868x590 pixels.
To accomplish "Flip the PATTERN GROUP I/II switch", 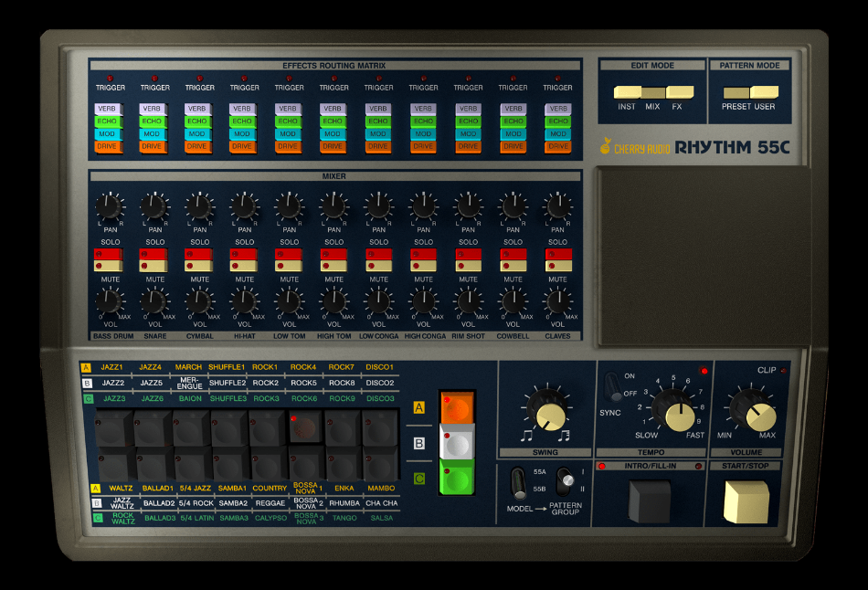I will click(x=566, y=481).
